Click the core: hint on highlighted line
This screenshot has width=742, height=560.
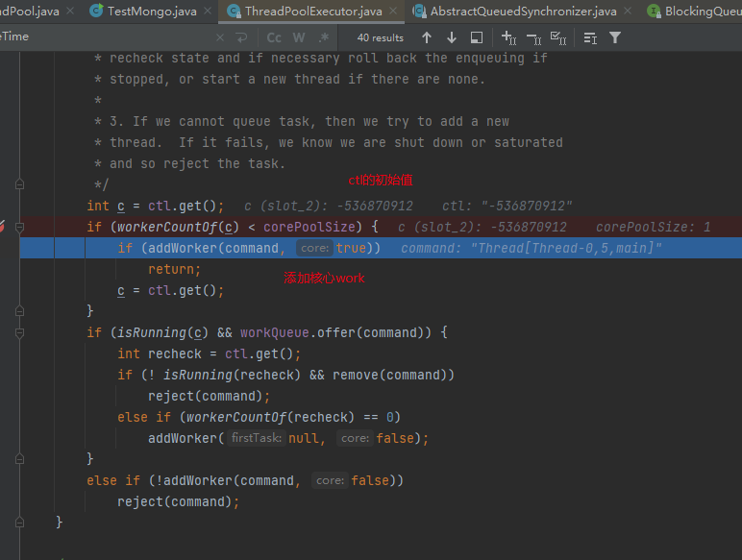coord(314,249)
